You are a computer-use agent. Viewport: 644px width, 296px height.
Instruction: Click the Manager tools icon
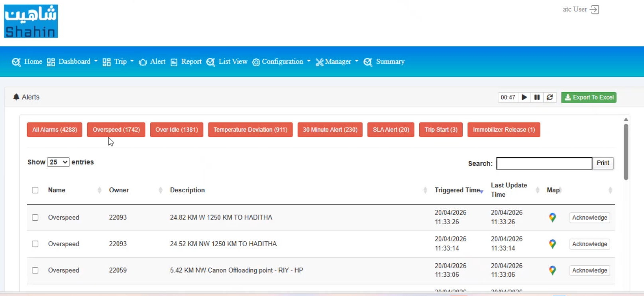tap(319, 62)
